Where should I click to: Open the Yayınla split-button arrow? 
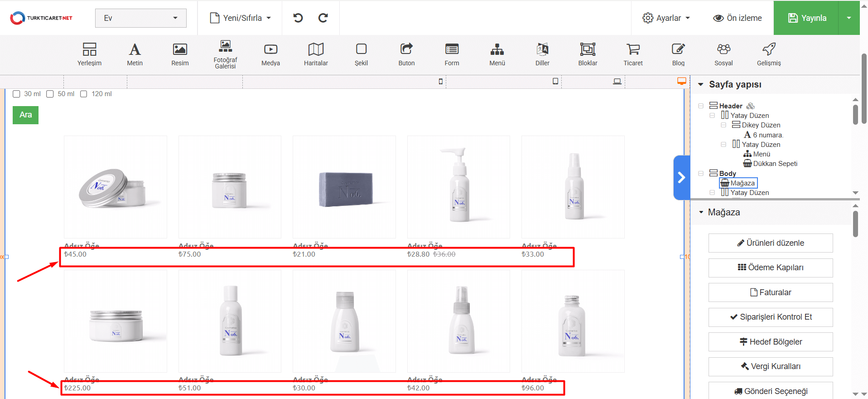pos(849,18)
